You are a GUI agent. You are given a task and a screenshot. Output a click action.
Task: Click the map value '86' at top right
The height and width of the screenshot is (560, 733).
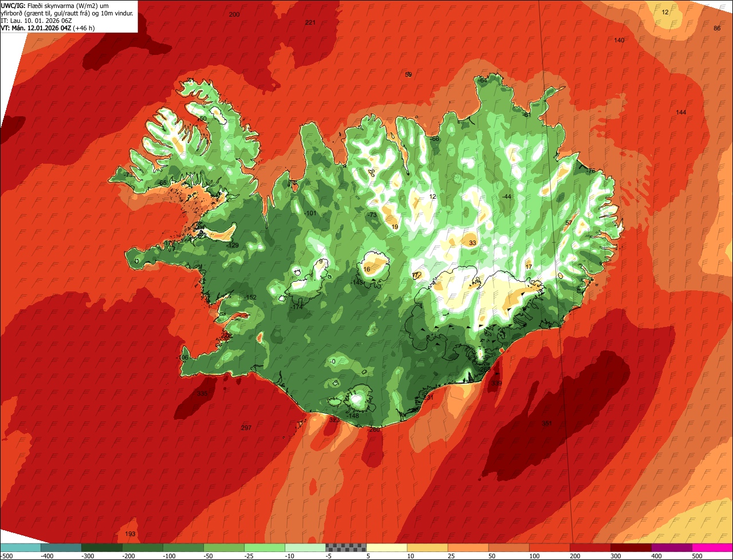pyautogui.click(x=717, y=29)
